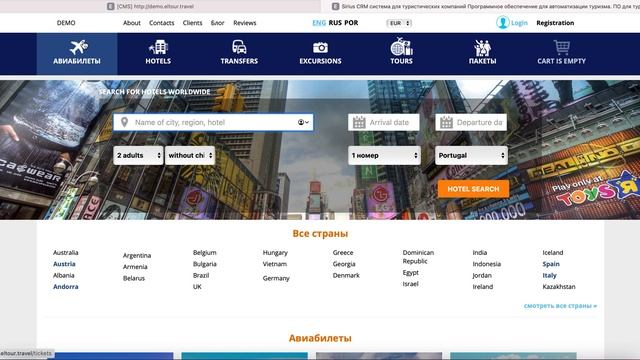The height and width of the screenshot is (360, 640).
Task: Click the Arrival date field
Action: [x=384, y=122]
